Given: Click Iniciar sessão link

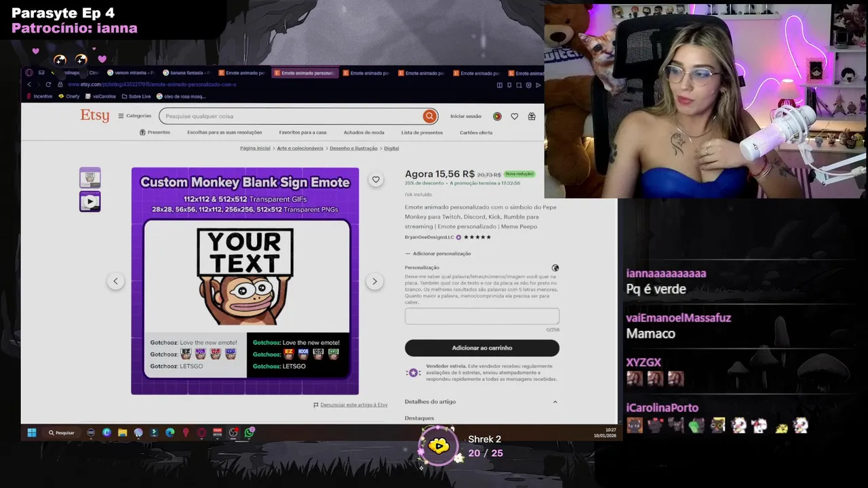Looking at the screenshot, I should (x=466, y=116).
